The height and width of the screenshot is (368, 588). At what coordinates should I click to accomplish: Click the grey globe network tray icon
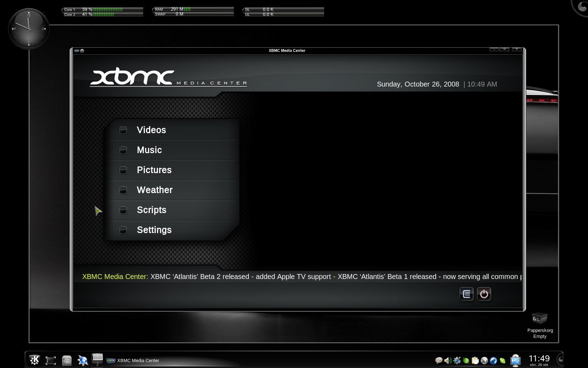[x=484, y=360]
